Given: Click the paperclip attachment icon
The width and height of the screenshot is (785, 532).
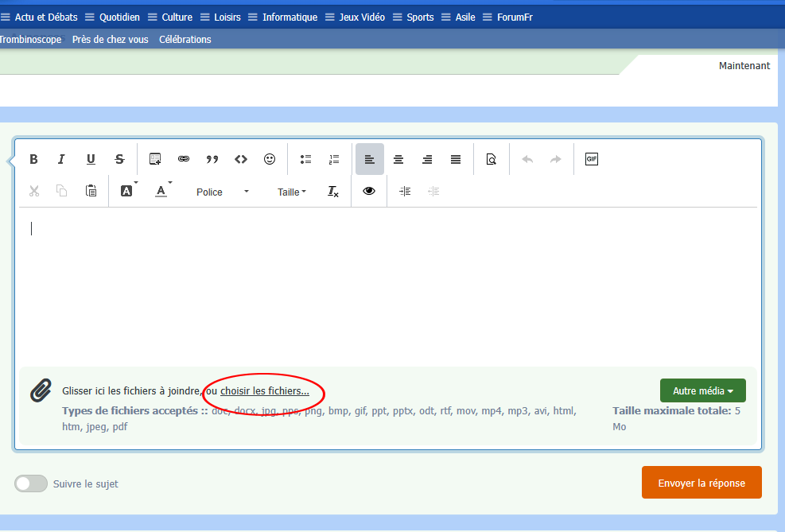Looking at the screenshot, I should [41, 390].
